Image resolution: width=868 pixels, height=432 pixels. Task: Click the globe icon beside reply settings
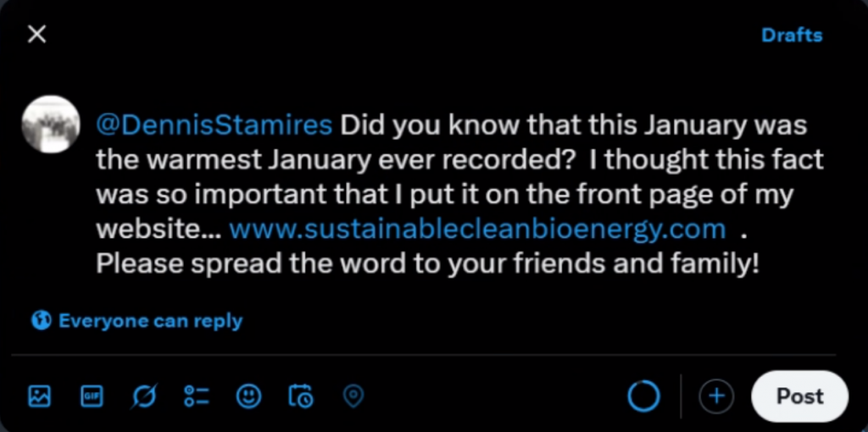(x=41, y=321)
